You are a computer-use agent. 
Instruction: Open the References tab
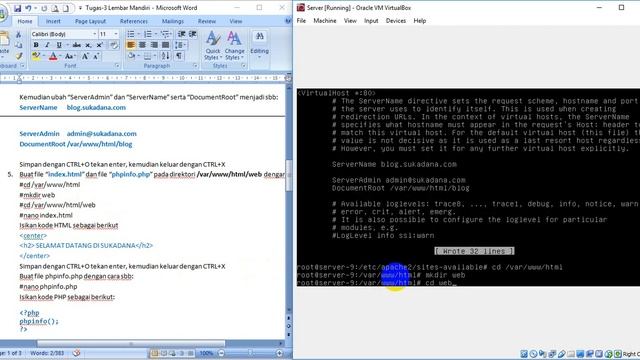(x=134, y=21)
